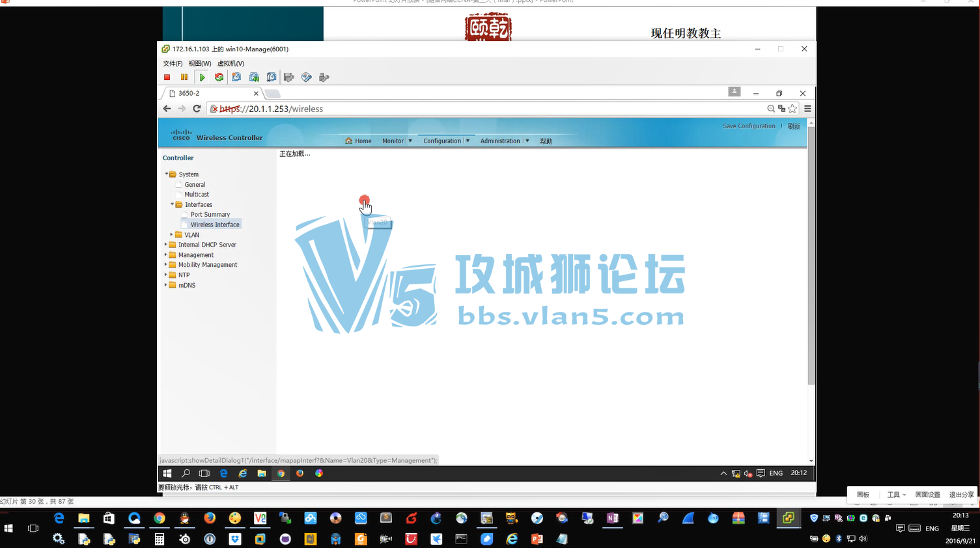Click the VM reset icon in toolbar
980x548 pixels.
point(219,77)
